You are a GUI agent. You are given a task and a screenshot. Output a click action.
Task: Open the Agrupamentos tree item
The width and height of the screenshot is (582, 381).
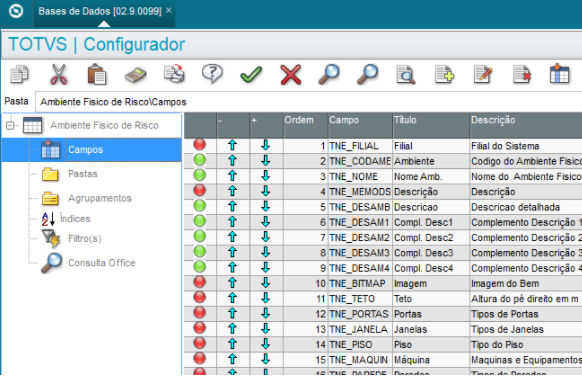(x=99, y=198)
